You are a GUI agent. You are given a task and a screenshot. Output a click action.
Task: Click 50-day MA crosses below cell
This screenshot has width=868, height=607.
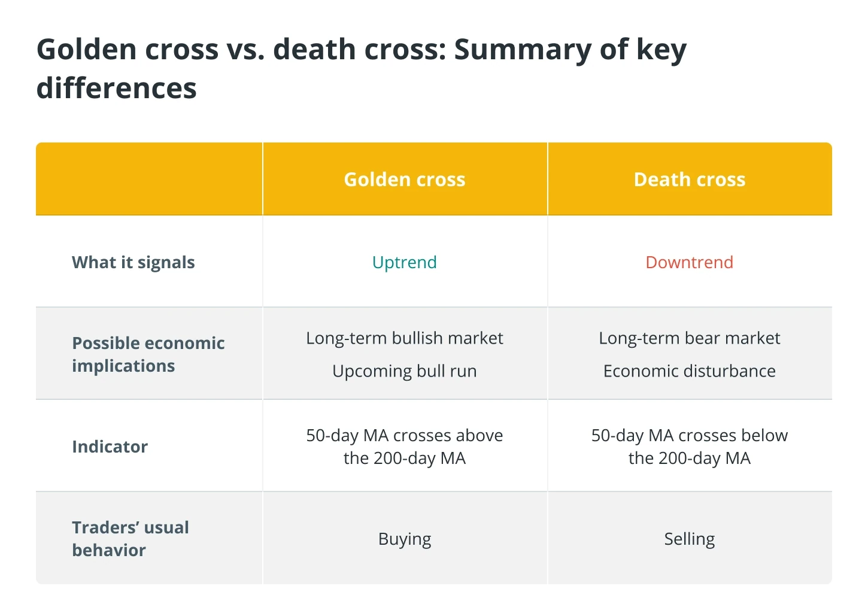pos(690,447)
